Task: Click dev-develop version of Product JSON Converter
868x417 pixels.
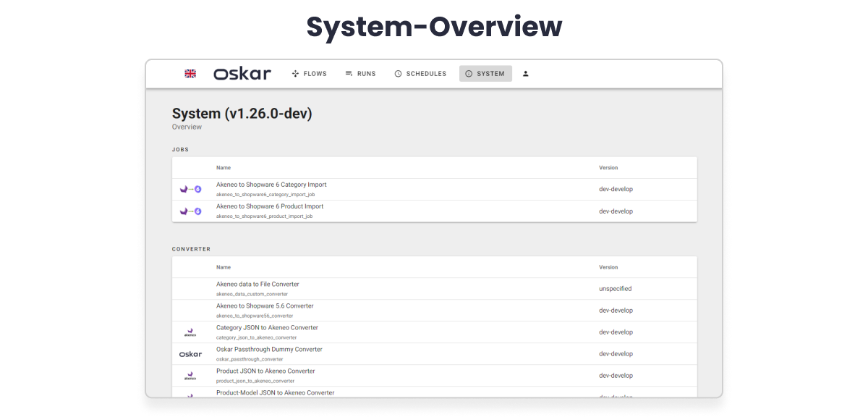Action: (616, 376)
